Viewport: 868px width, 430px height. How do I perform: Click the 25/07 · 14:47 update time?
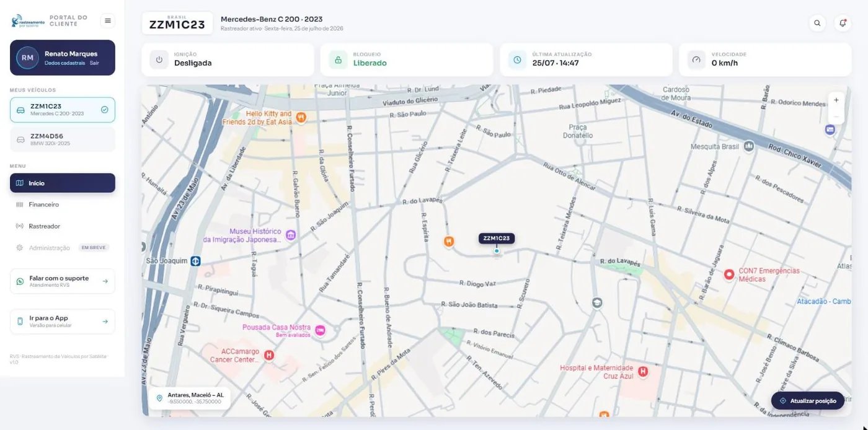[x=556, y=63]
